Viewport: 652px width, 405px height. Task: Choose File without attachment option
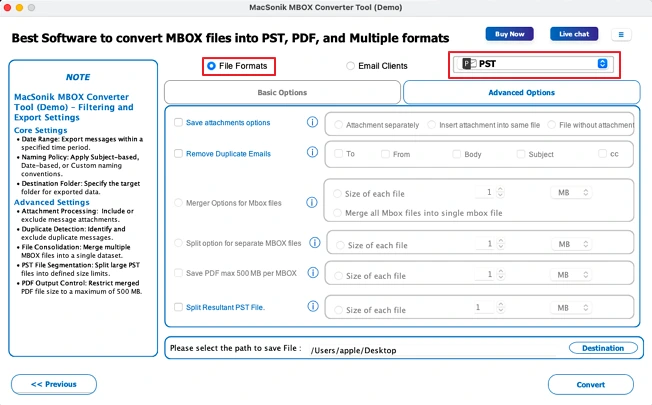pyautogui.click(x=551, y=125)
